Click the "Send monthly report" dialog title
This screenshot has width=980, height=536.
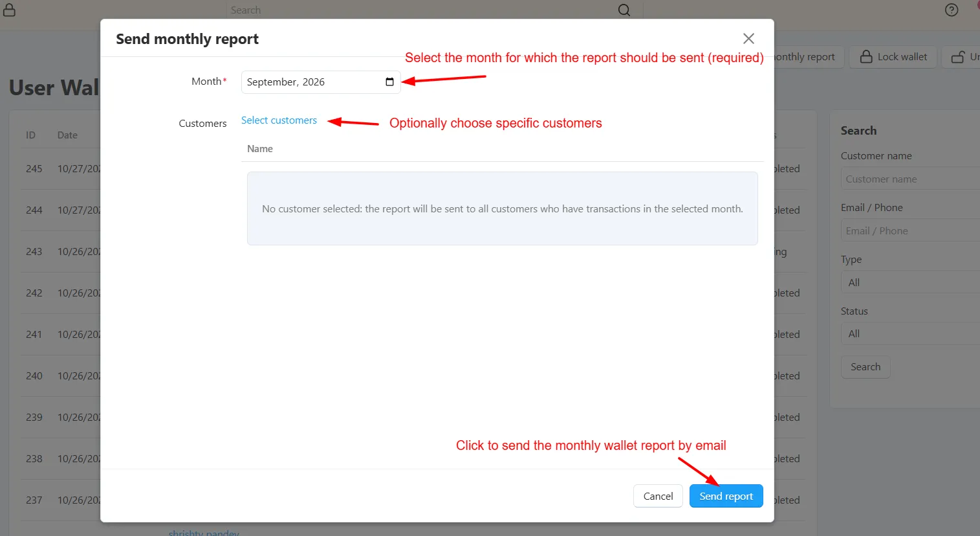point(187,39)
